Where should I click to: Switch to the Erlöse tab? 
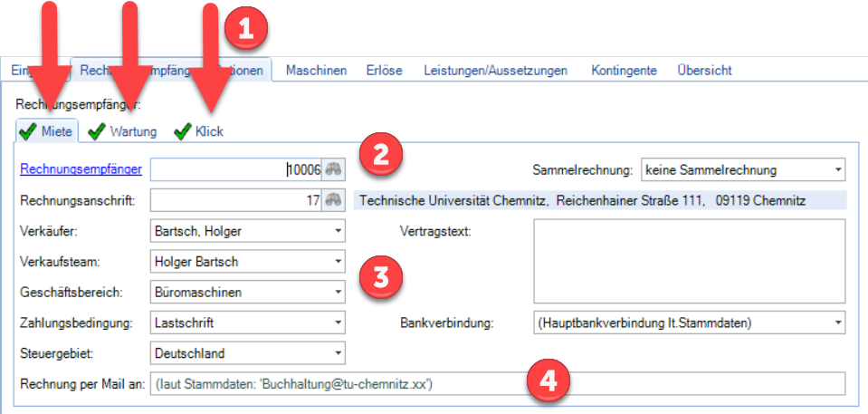pyautogui.click(x=385, y=70)
